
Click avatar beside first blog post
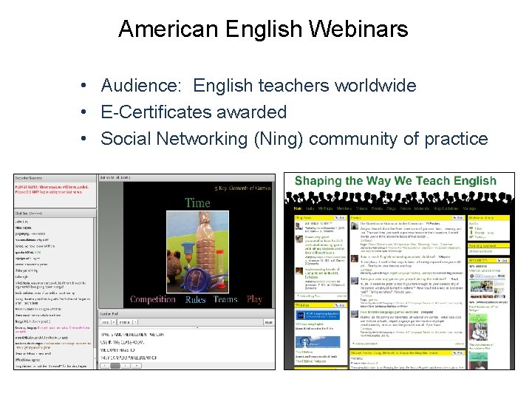[299, 226]
